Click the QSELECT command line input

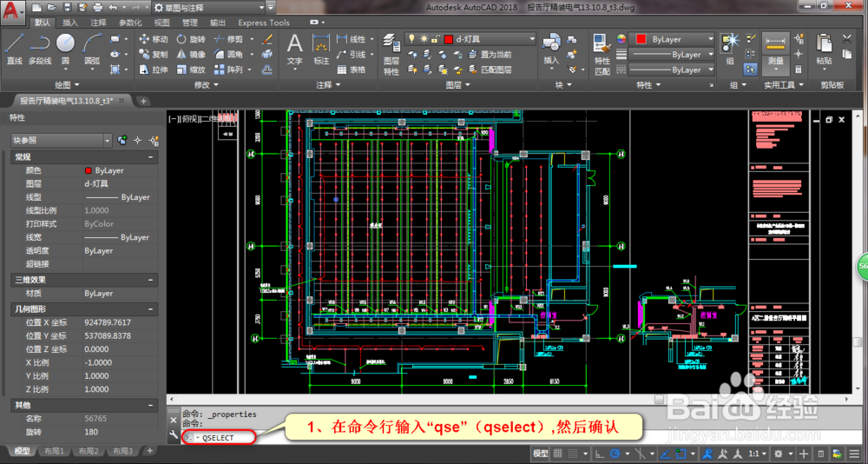(220, 437)
